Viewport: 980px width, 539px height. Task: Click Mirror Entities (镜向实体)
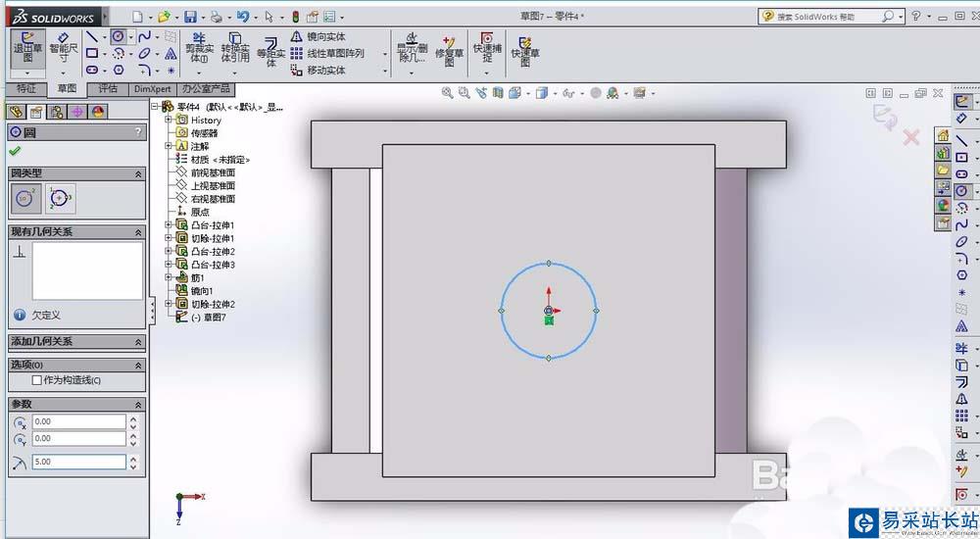point(318,37)
